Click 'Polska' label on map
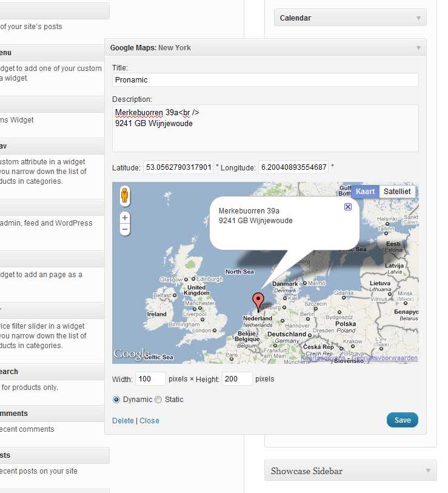 click(346, 324)
